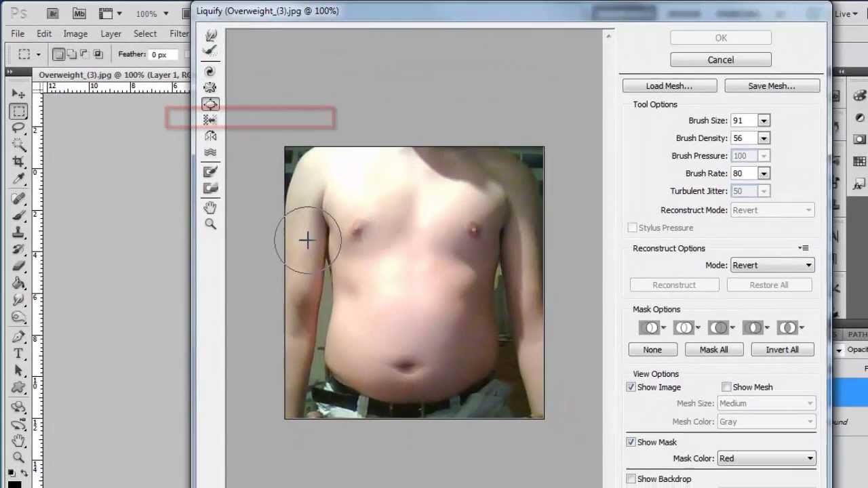Viewport: 868px width, 488px height.
Task: Open the Reconstruct Options Mode dropdown
Action: [772, 265]
